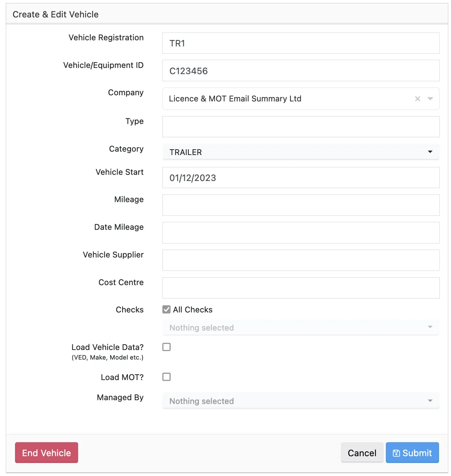Submit the vehicle form
Viewport: 451px width, 476px height.
point(412,453)
